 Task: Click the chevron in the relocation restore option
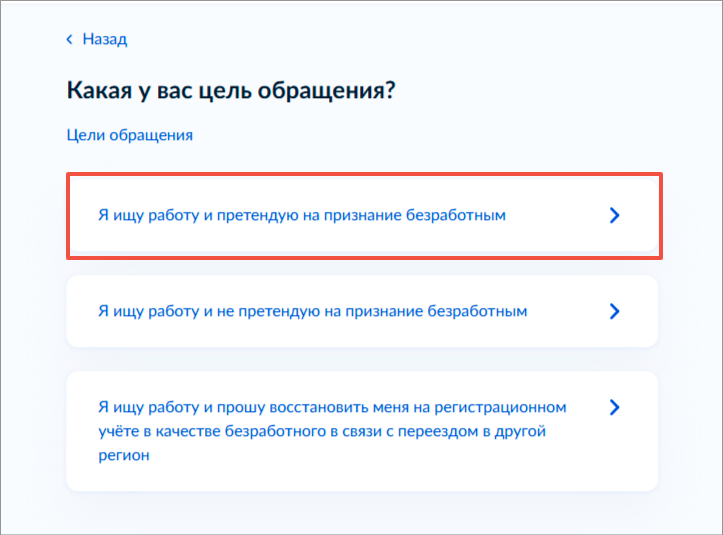[614, 407]
